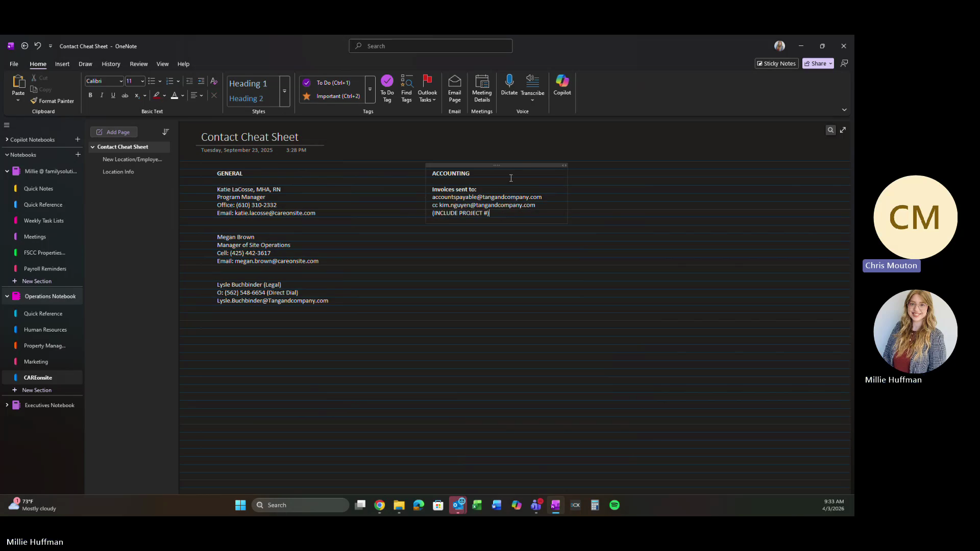Switch to the Review tab
Screen dimensions: 980x551
click(x=138, y=64)
